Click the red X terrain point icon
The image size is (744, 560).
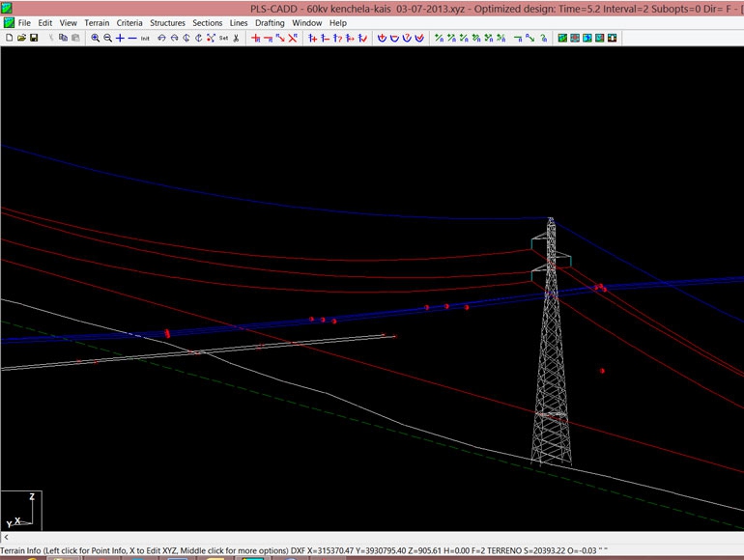(293, 38)
